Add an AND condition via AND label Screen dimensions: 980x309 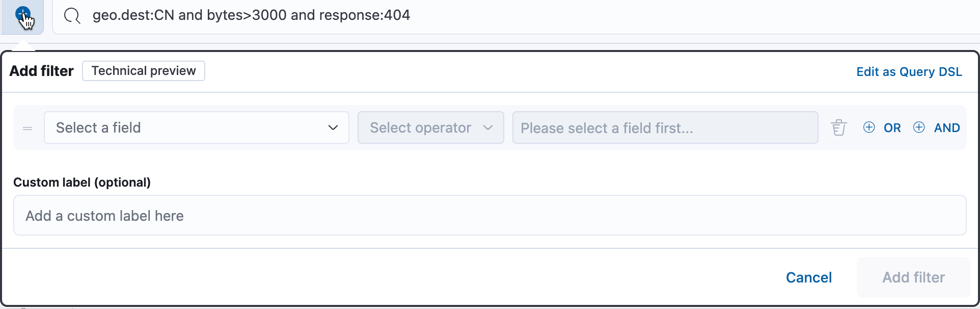(947, 128)
